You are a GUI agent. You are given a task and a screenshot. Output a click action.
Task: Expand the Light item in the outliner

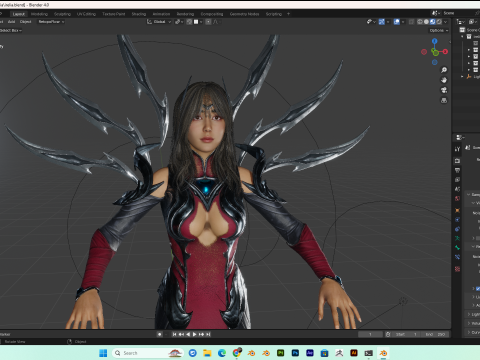[x=462, y=76]
